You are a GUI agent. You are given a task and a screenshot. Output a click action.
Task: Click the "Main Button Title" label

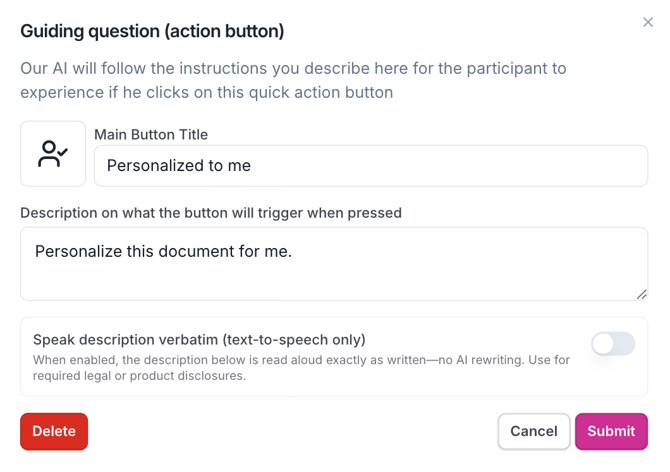click(x=151, y=135)
